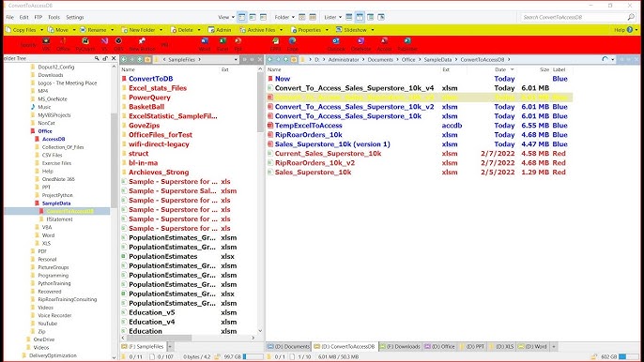Viewport: 644px width, 362px height.
Task: Launch OBS from toolbar
Action: pyautogui.click(x=118, y=44)
